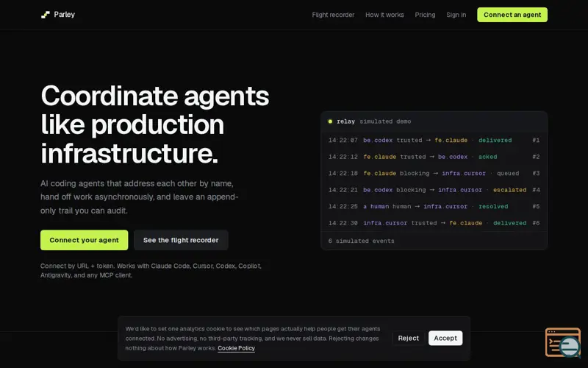Image resolution: width=588 pixels, height=368 pixels.
Task: Select event row #5 at 14:22:25
Action: (434, 206)
